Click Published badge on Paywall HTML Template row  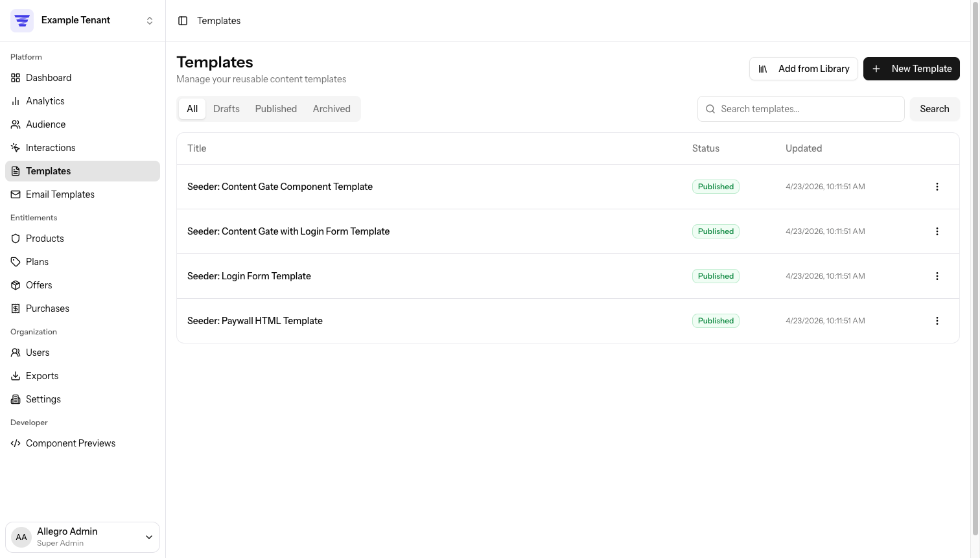[716, 321]
